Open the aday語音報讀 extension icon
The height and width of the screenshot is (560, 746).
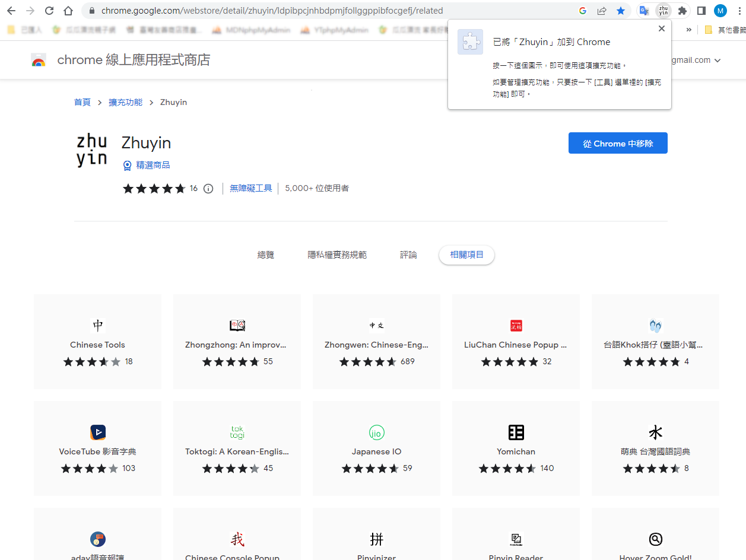[x=98, y=539]
